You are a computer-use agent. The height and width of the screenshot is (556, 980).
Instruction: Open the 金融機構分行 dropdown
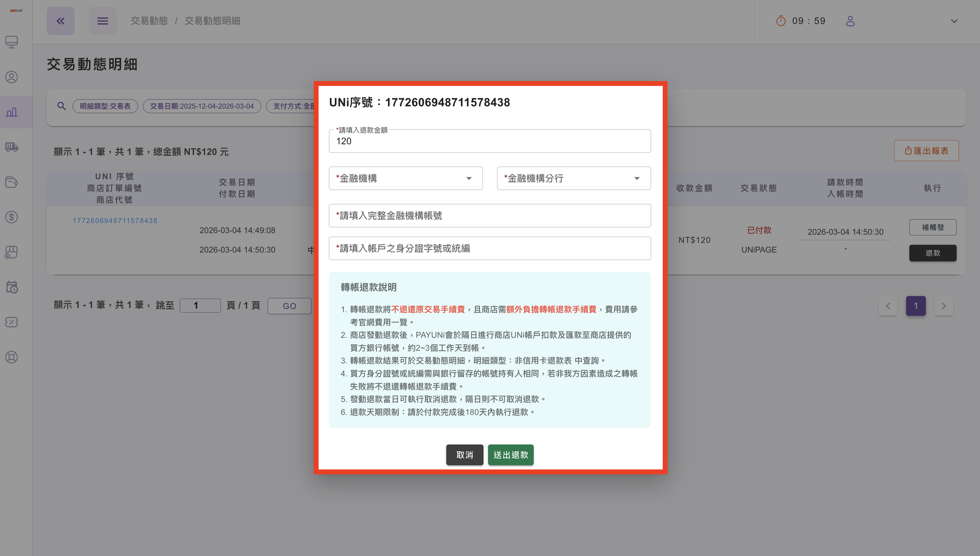pos(573,178)
